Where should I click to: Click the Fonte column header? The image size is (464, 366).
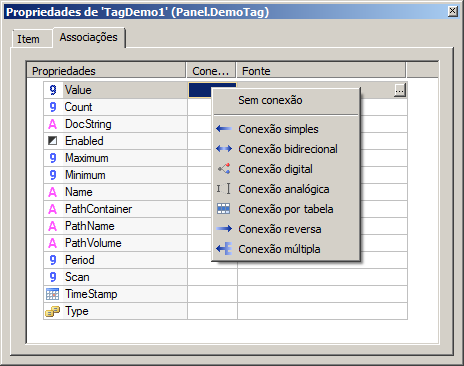coord(321,71)
